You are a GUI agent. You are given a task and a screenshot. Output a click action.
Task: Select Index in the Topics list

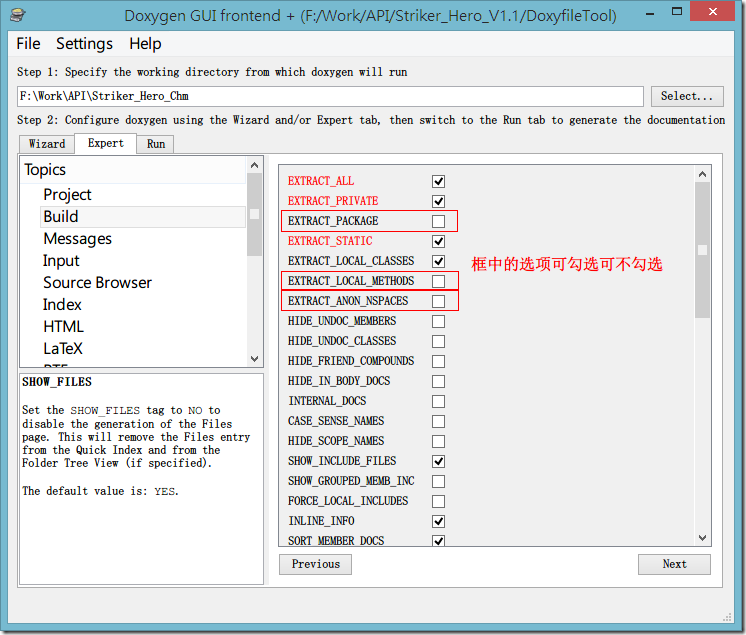pyautogui.click(x=62, y=304)
